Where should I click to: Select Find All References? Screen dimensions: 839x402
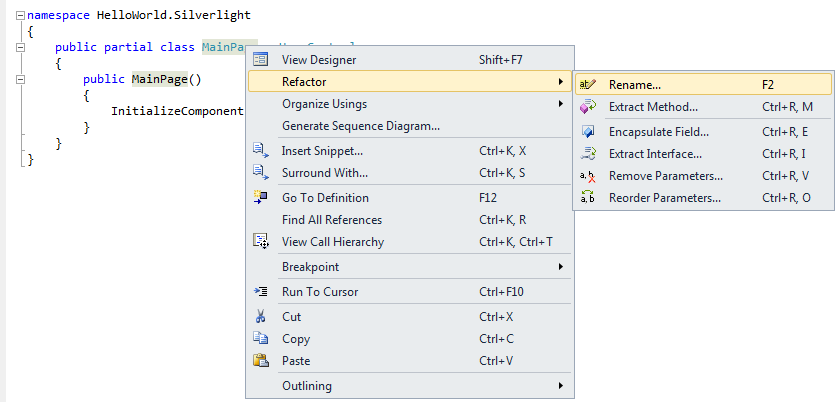[x=409, y=219]
